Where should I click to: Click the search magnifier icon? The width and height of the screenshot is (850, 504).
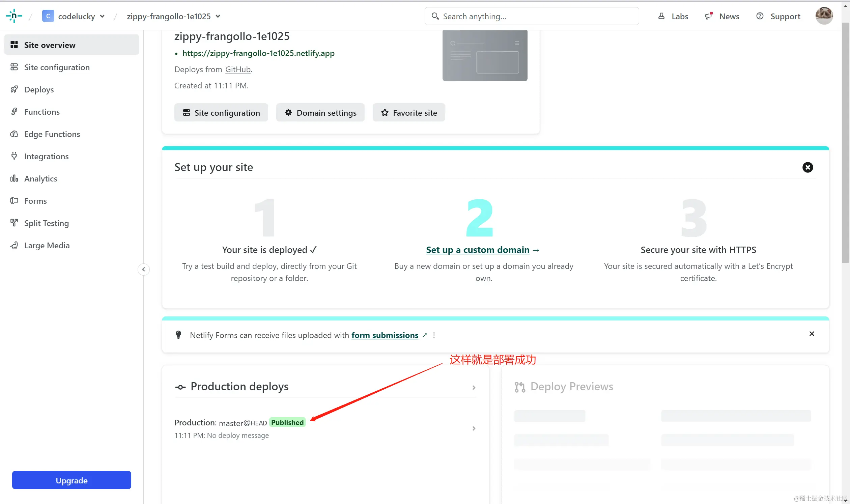435,16
